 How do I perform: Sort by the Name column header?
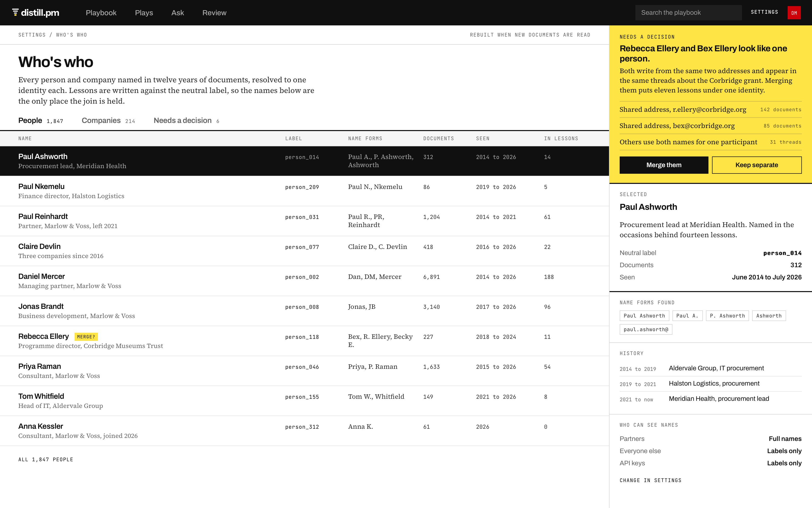tap(25, 138)
